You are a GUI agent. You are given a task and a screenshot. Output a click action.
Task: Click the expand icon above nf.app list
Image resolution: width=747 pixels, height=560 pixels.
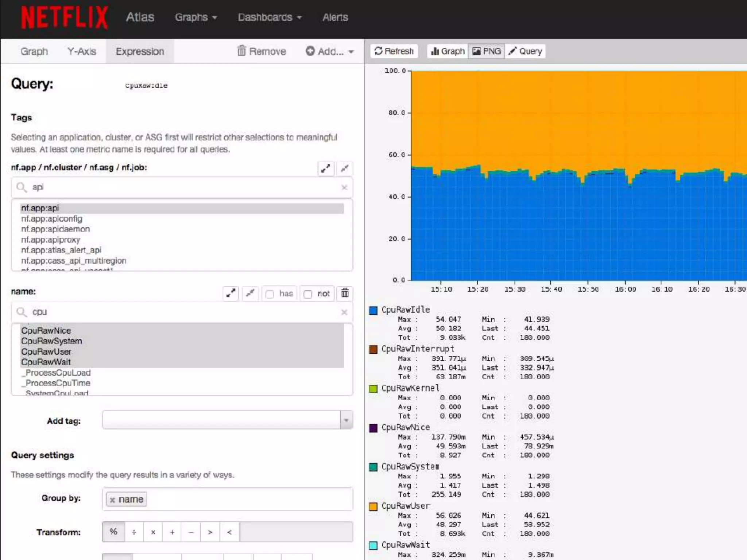click(325, 168)
